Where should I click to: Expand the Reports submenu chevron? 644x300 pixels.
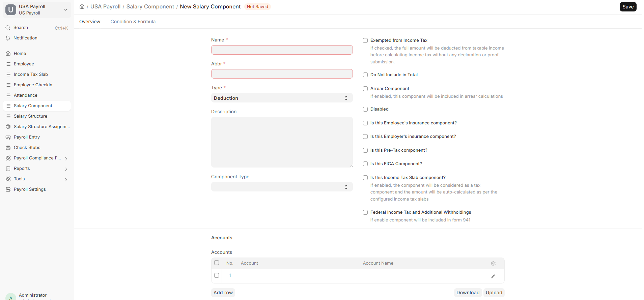(66, 169)
